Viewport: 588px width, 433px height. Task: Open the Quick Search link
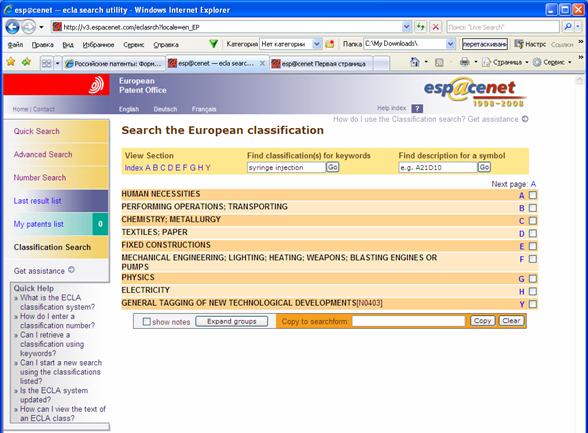[37, 131]
